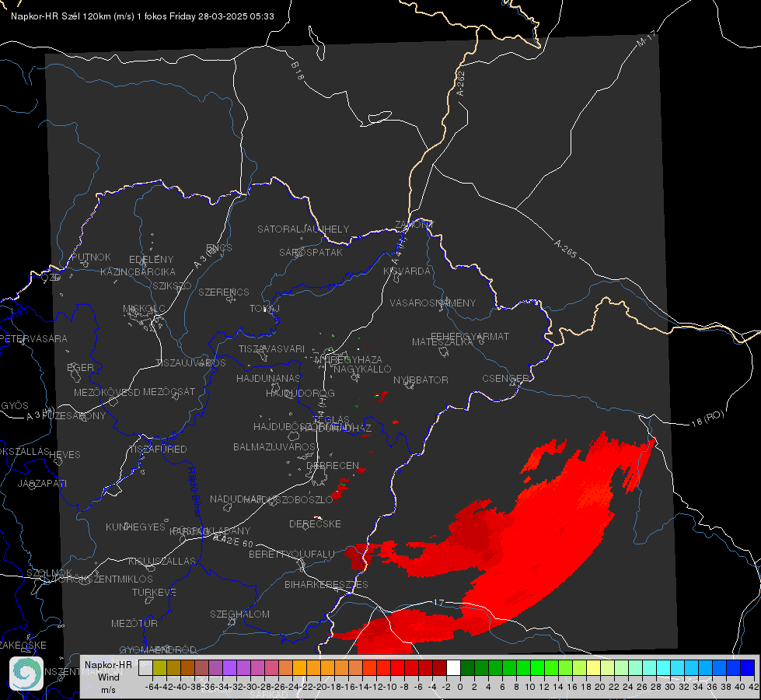Select the MEZŐTÚR label

point(134,623)
